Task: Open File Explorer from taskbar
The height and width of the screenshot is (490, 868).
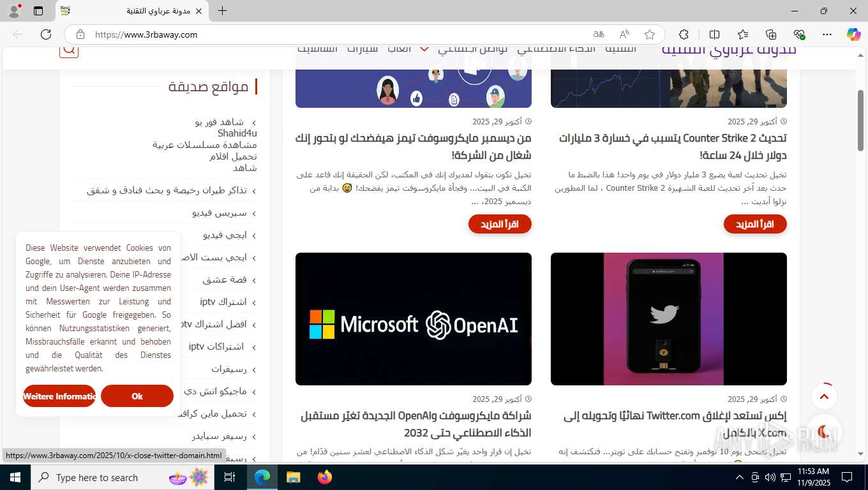Action: pyautogui.click(x=293, y=477)
